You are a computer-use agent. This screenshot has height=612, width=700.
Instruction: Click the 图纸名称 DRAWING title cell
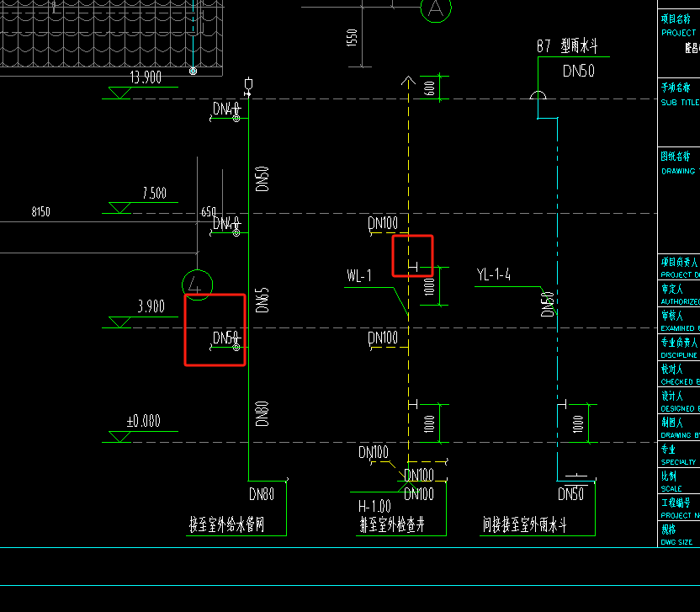679,200
